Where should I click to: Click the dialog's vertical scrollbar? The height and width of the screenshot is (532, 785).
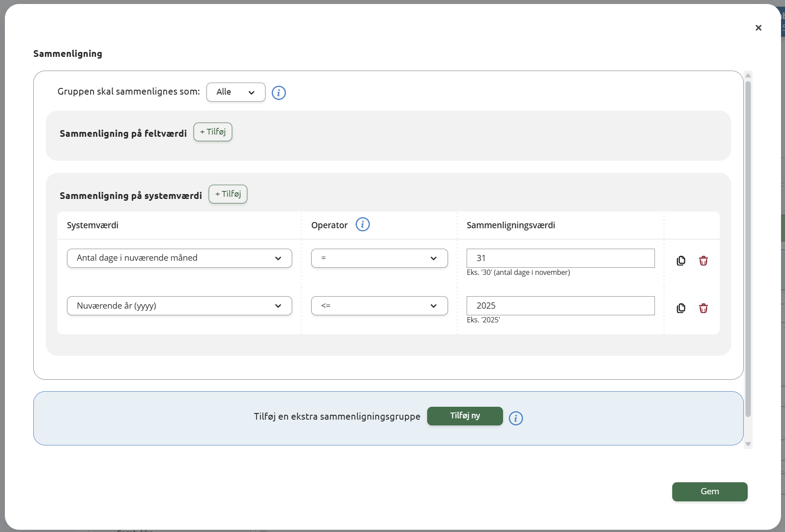pyautogui.click(x=748, y=249)
